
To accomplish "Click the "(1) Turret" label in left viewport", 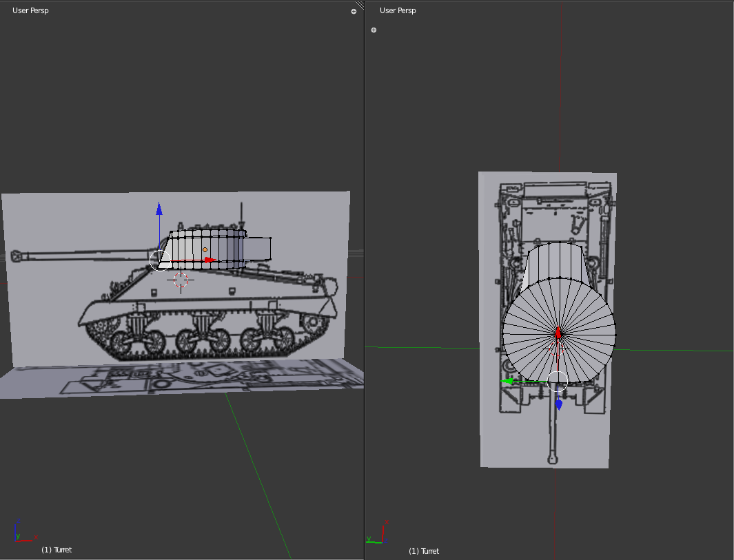I will point(57,550).
